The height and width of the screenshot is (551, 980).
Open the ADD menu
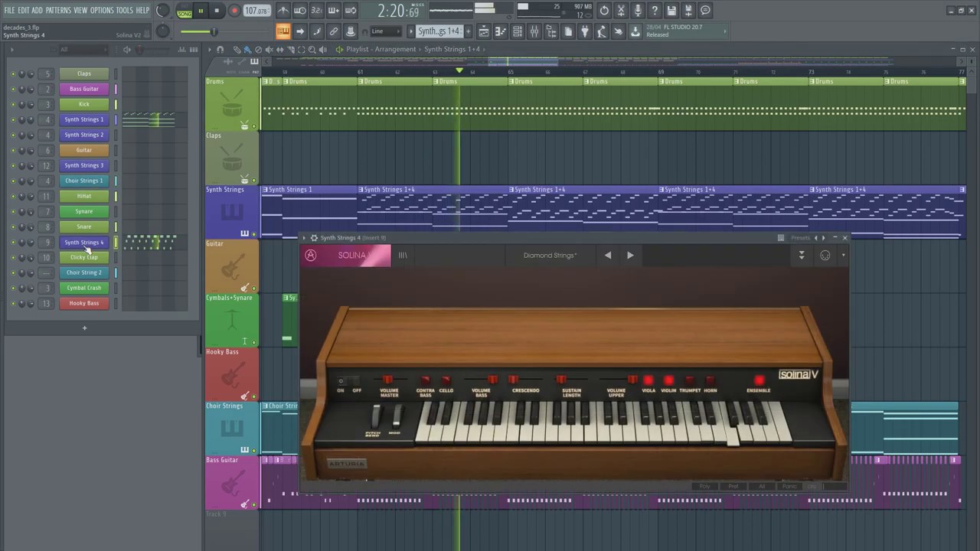[37, 10]
